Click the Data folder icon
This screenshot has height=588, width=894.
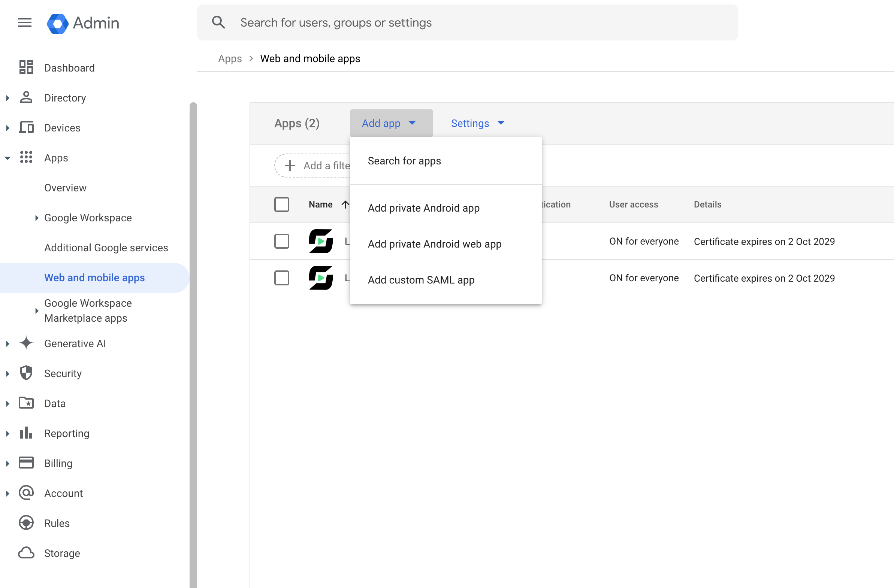point(26,403)
